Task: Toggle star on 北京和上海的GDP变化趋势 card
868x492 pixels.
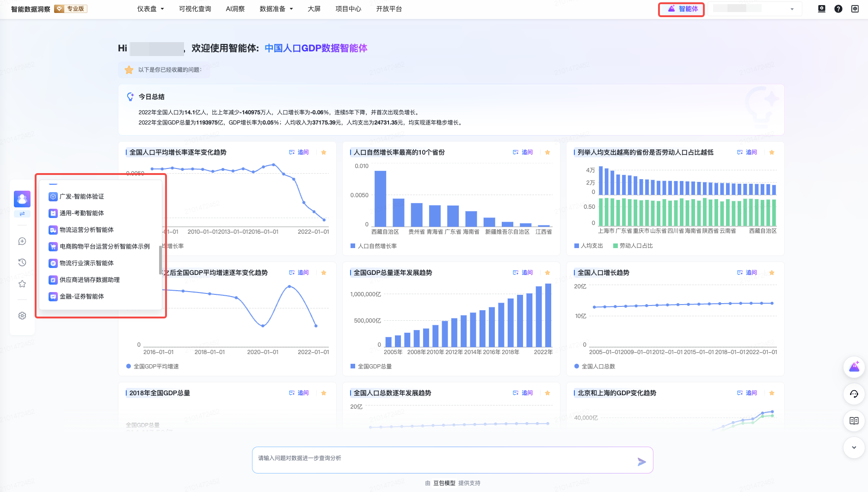Action: (x=772, y=393)
